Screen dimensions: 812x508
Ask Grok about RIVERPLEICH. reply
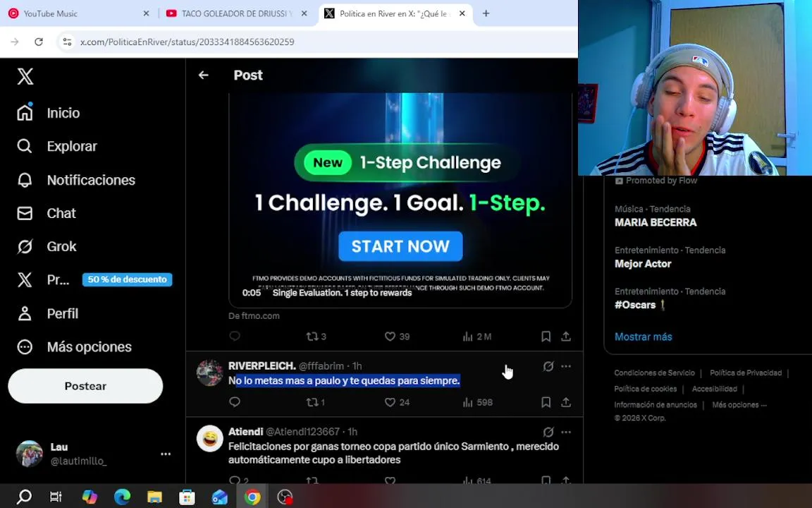click(x=548, y=366)
